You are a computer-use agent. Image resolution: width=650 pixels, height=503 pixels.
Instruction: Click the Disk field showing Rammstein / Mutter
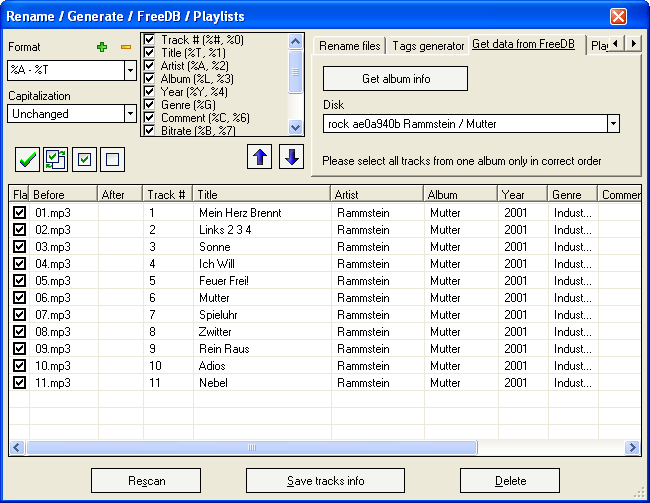[465, 124]
